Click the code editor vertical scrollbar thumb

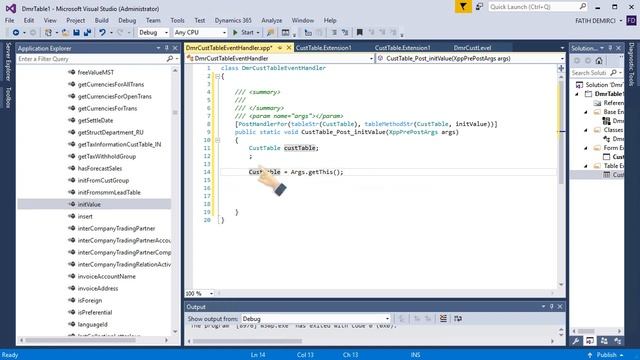561,131
